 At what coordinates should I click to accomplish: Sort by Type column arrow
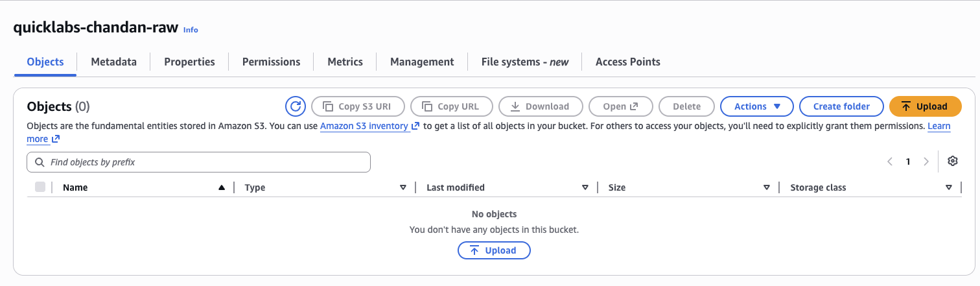coord(403,187)
